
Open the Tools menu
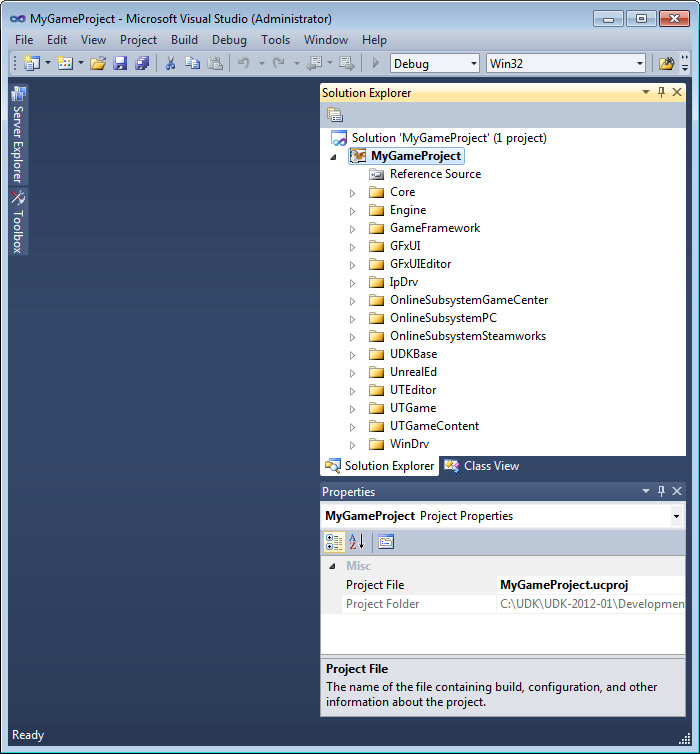(275, 40)
